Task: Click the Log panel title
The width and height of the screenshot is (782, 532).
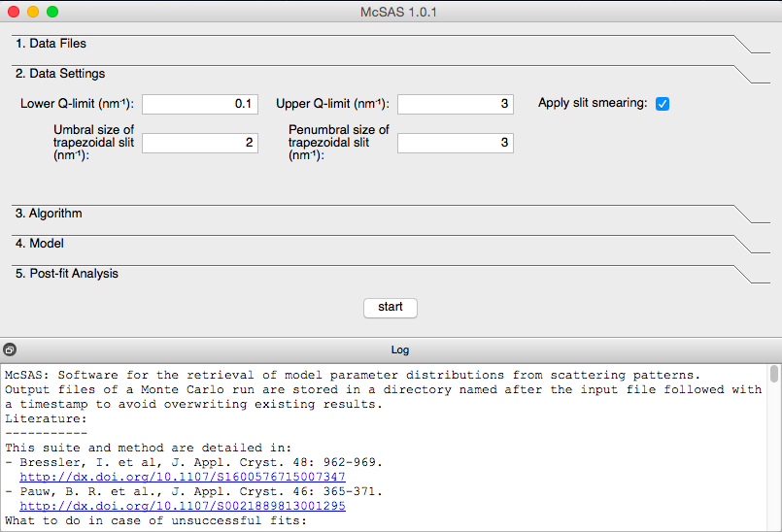Action: 400,350
